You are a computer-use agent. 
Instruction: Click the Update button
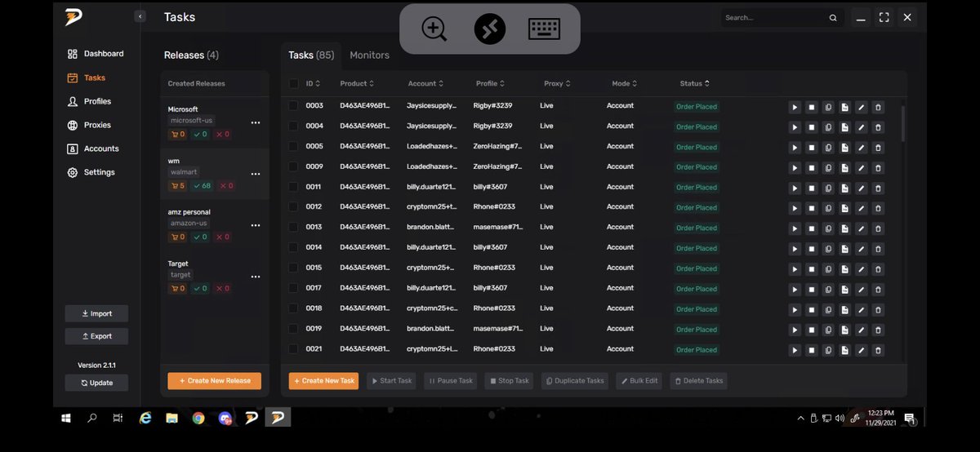click(x=96, y=383)
